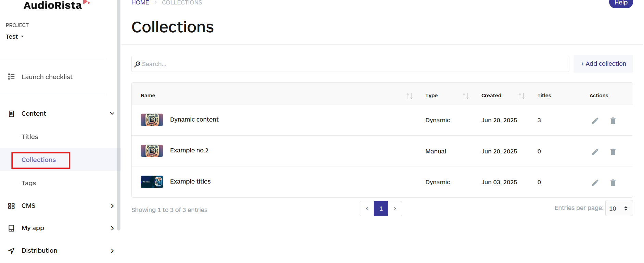This screenshot has height=263, width=644.
Task: Expand the Distribution menu chevron
Action: coord(112,251)
